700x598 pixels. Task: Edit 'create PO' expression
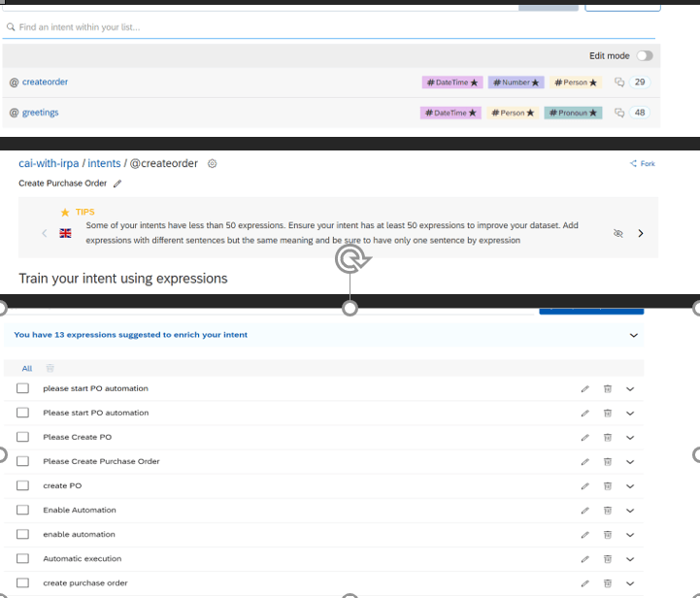click(x=584, y=486)
